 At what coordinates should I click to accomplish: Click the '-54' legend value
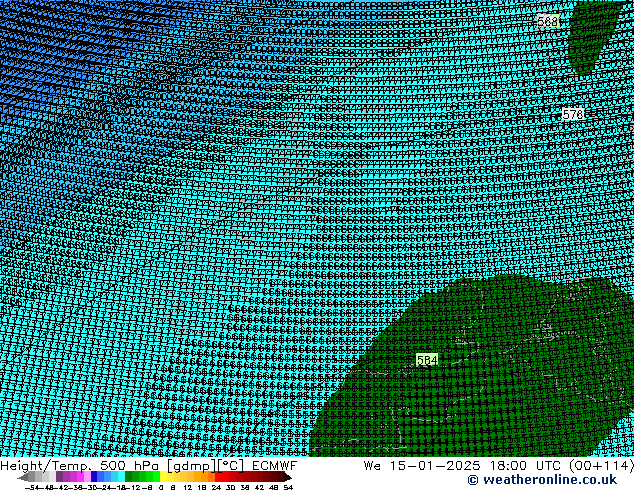[32, 488]
